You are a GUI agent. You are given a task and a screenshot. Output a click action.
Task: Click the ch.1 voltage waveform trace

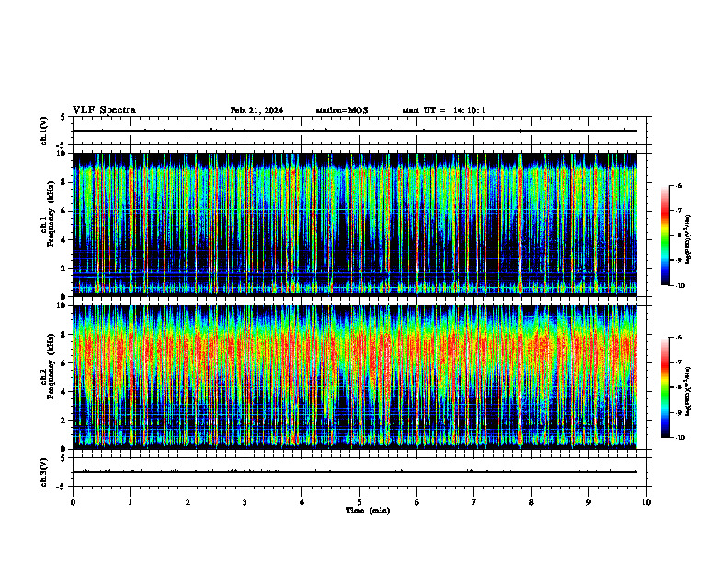[355, 131]
